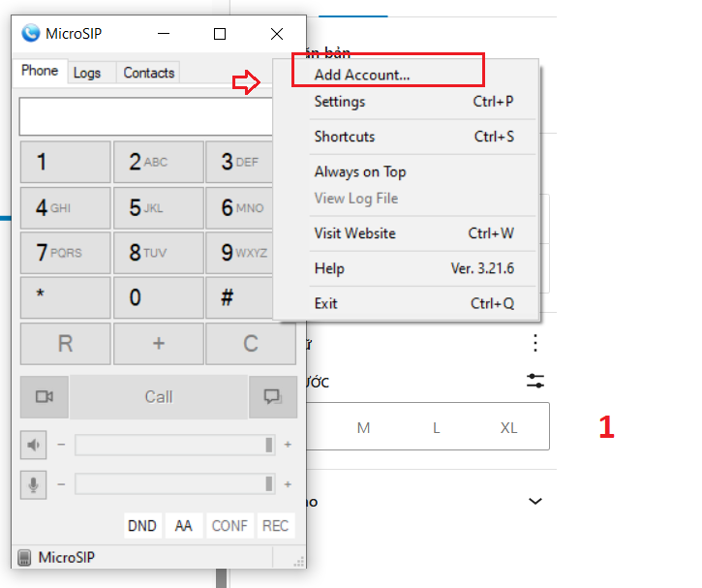Screen dimensions: 702x588
Task: Toggle DND do-not-disturb mode
Action: coord(142,525)
